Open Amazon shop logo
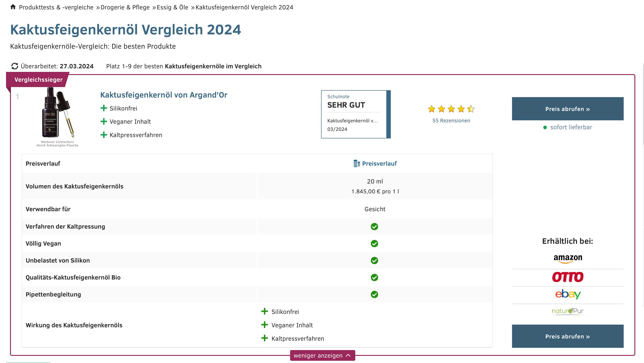The height and width of the screenshot is (363, 644). coord(568,259)
